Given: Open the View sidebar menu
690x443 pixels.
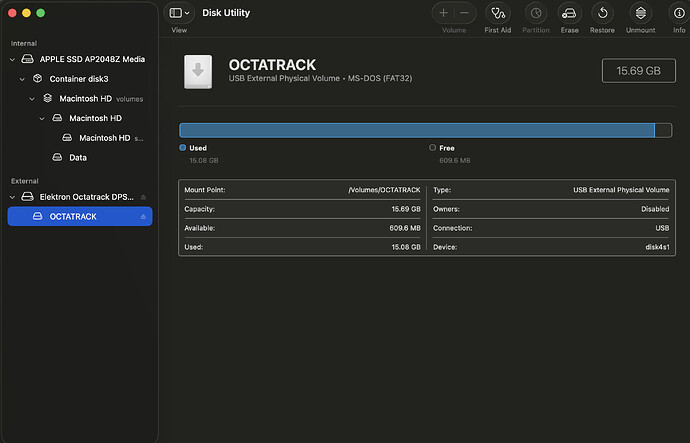Looking at the screenshot, I should (179, 13).
